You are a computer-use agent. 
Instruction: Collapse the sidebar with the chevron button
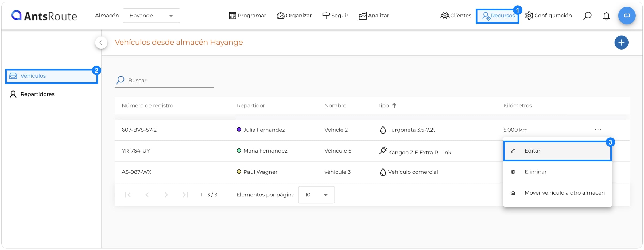click(x=101, y=43)
